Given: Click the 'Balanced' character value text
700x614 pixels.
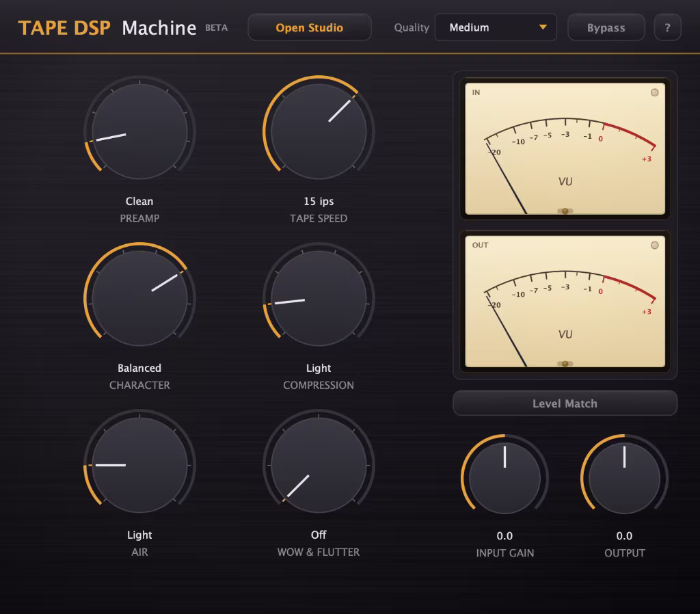Looking at the screenshot, I should point(139,368).
